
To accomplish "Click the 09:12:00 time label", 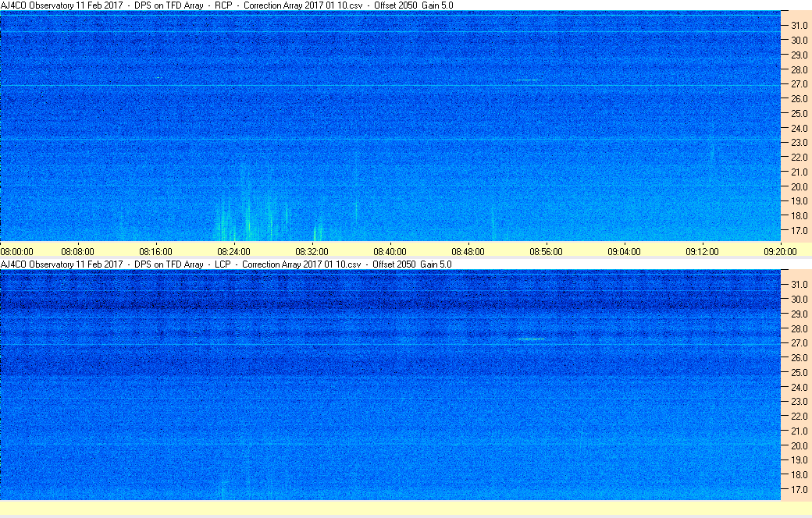I will point(702,251).
